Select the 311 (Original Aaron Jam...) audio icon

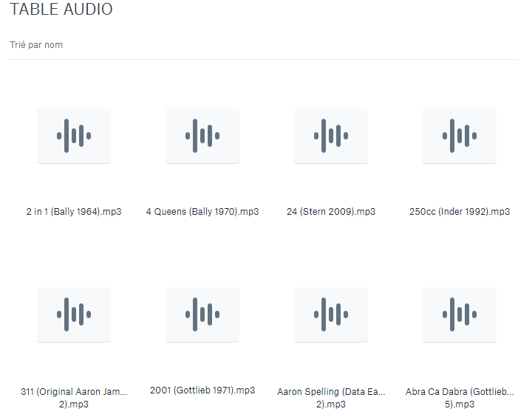point(74,314)
